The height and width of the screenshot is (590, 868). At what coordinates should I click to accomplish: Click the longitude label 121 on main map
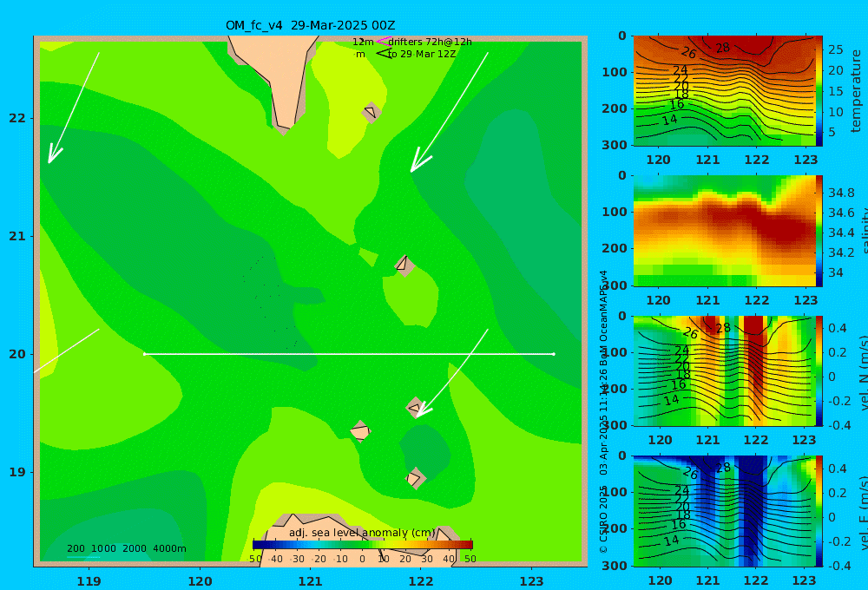pos(310,581)
